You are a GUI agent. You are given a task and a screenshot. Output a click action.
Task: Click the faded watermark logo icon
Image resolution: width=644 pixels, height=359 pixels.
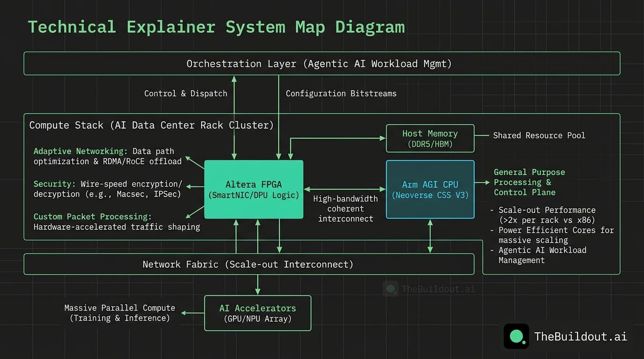391,289
